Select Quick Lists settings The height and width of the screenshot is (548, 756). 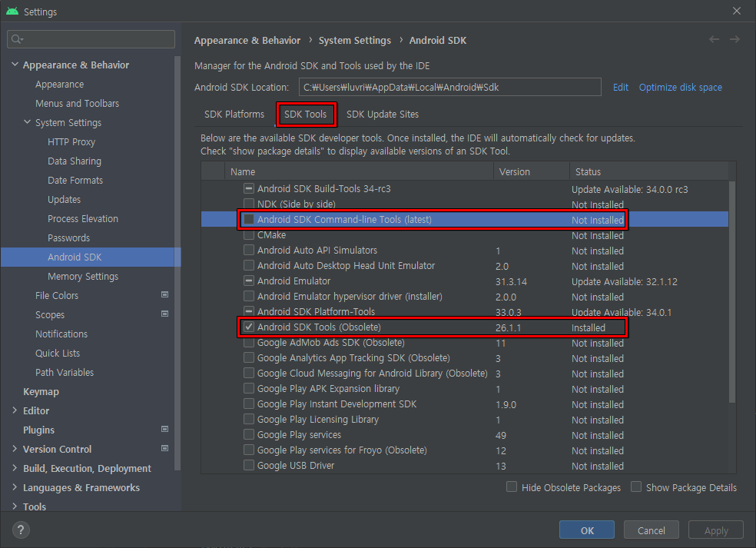(58, 353)
